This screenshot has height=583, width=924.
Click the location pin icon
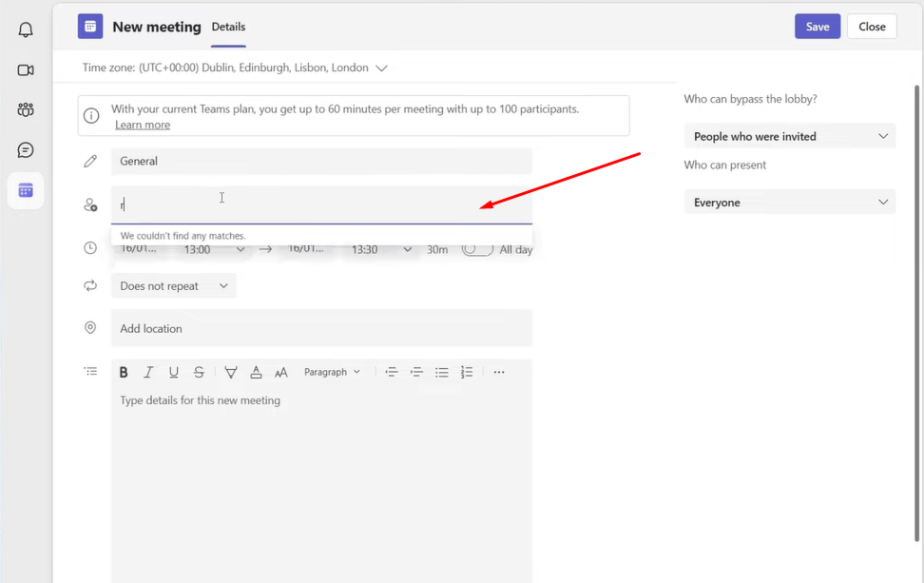click(90, 327)
